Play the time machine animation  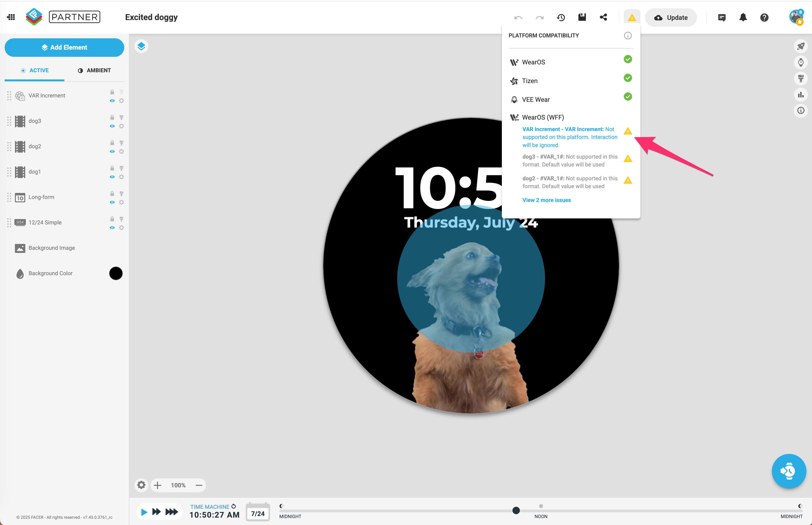tap(144, 512)
